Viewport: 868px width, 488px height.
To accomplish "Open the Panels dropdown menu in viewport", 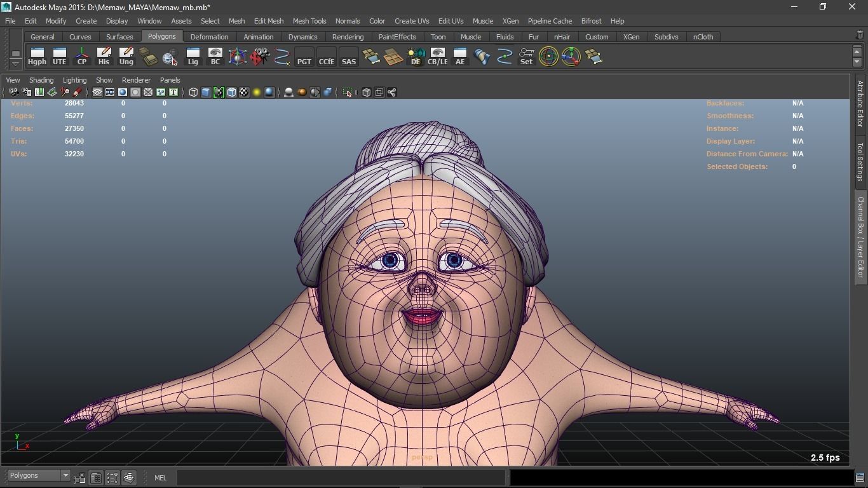I will point(170,80).
